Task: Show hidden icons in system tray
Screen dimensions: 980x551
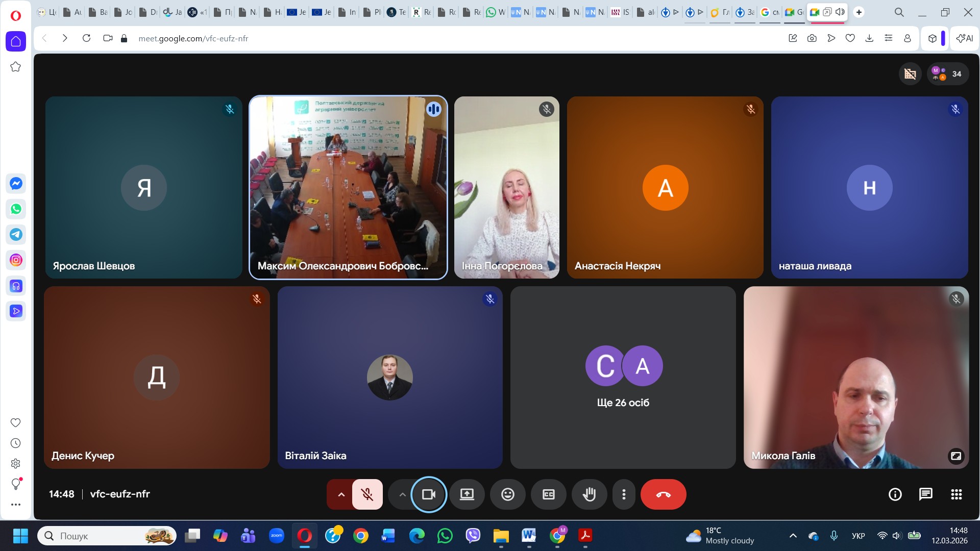Action: (x=793, y=536)
